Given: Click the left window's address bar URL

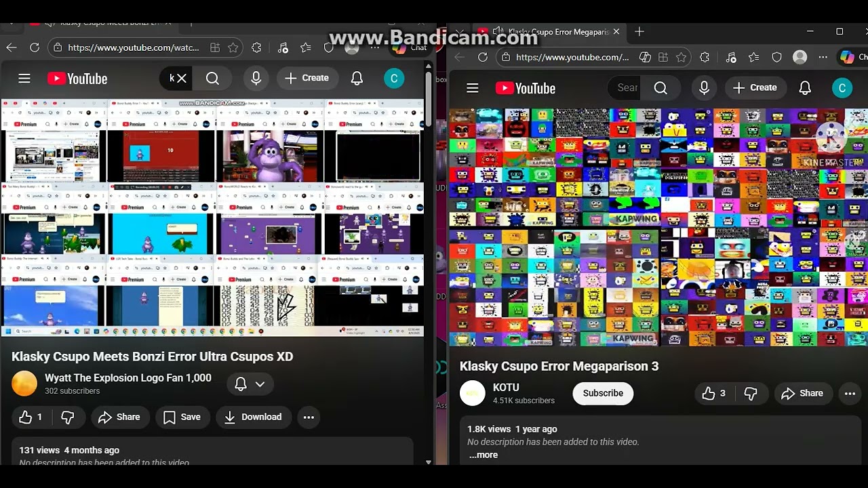Looking at the screenshot, I should (x=133, y=47).
